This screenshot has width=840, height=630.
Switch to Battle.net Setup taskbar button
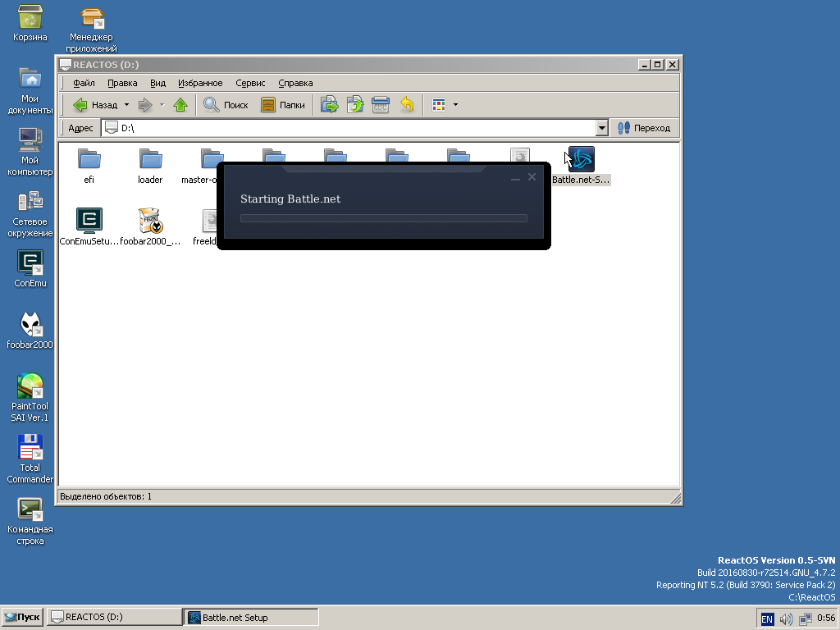click(x=251, y=617)
